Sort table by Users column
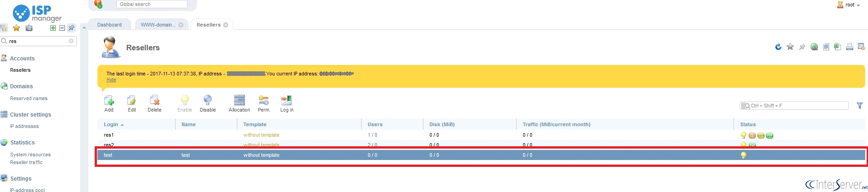The image size is (868, 192). coord(392,124)
